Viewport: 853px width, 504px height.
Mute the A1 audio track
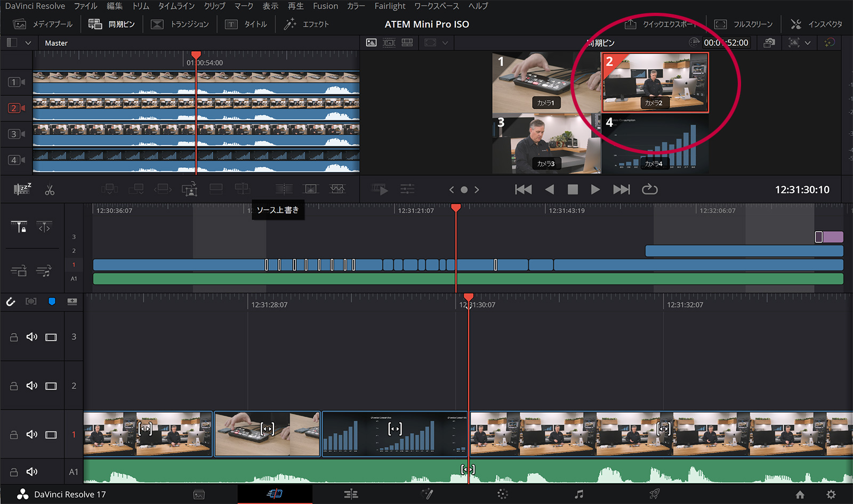tap(32, 472)
